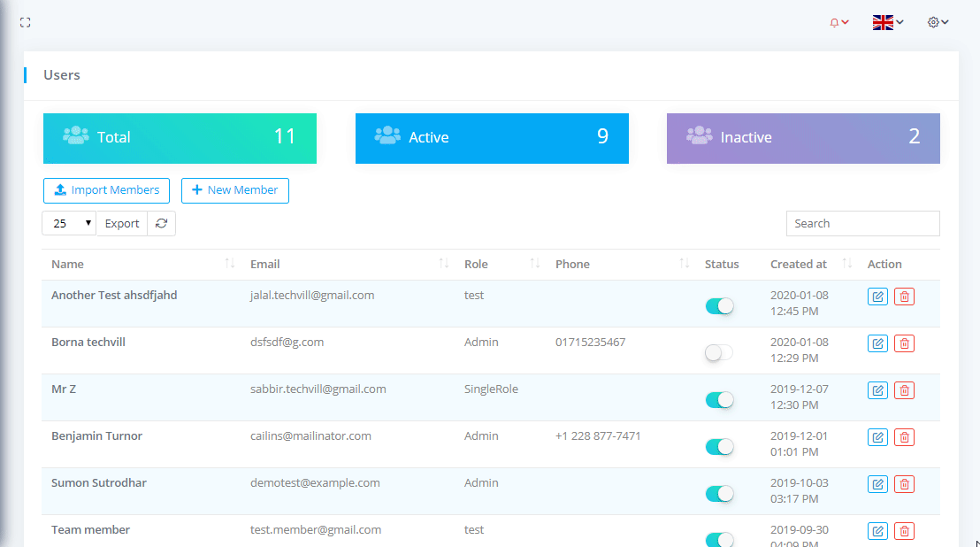Screen dimensions: 980x547
Task: Click the fullscreen expand icon
Action: [26, 22]
